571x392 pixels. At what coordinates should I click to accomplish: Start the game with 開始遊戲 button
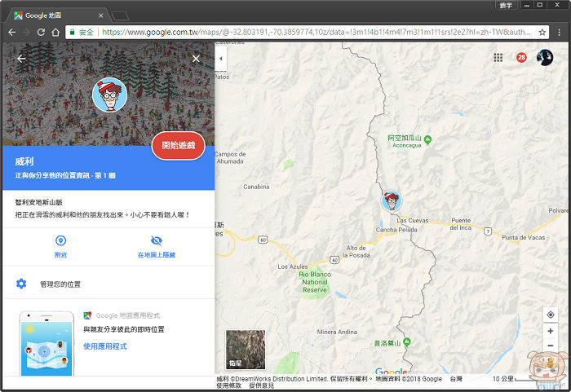[x=179, y=145]
